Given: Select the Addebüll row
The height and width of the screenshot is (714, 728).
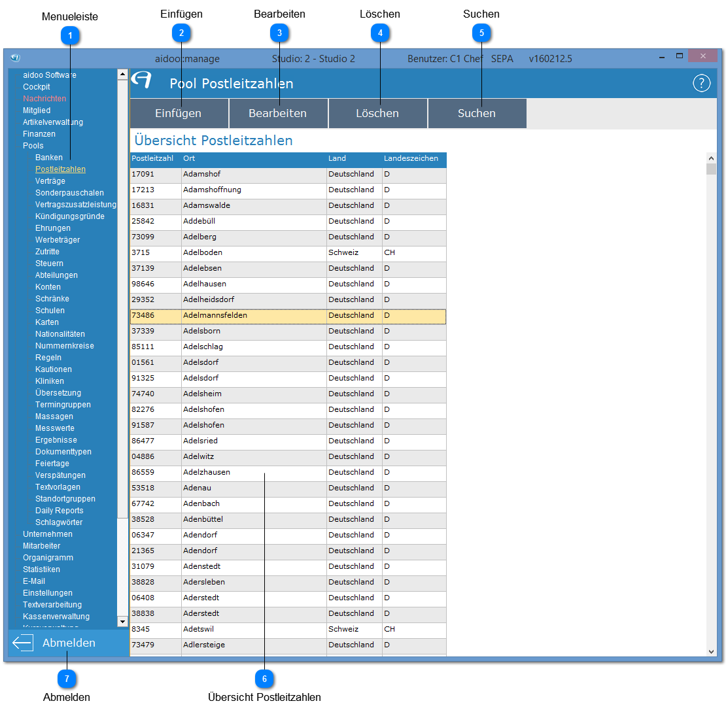Looking at the screenshot, I should pyautogui.click(x=288, y=222).
